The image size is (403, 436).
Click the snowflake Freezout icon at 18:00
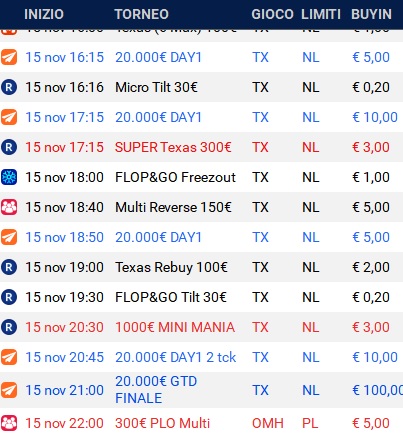[9, 177]
